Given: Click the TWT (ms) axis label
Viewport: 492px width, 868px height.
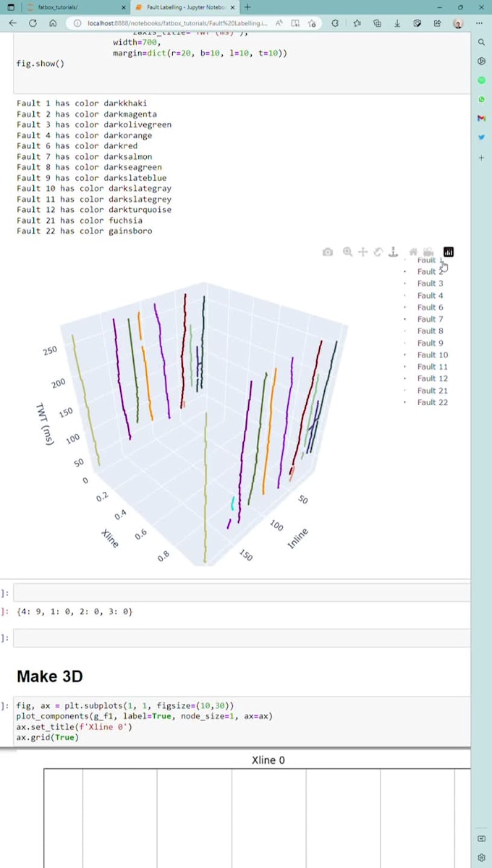Looking at the screenshot, I should click(x=46, y=424).
